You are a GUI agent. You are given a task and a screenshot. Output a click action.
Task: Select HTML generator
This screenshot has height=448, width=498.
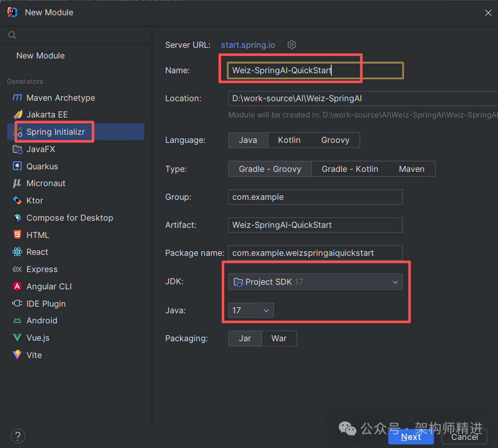[x=76, y=235]
